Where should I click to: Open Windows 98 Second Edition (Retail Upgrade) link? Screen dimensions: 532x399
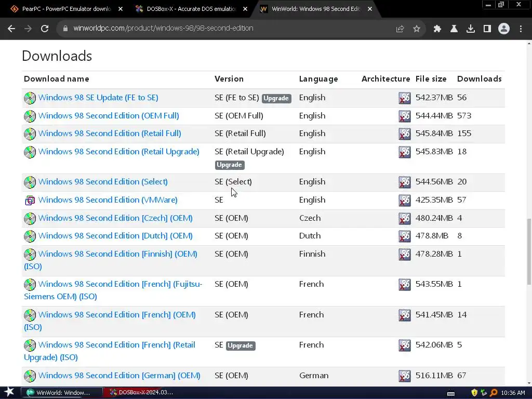[x=119, y=152]
